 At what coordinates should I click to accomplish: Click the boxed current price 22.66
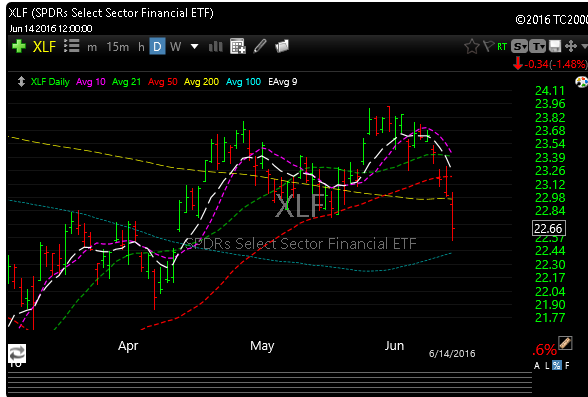(x=549, y=228)
